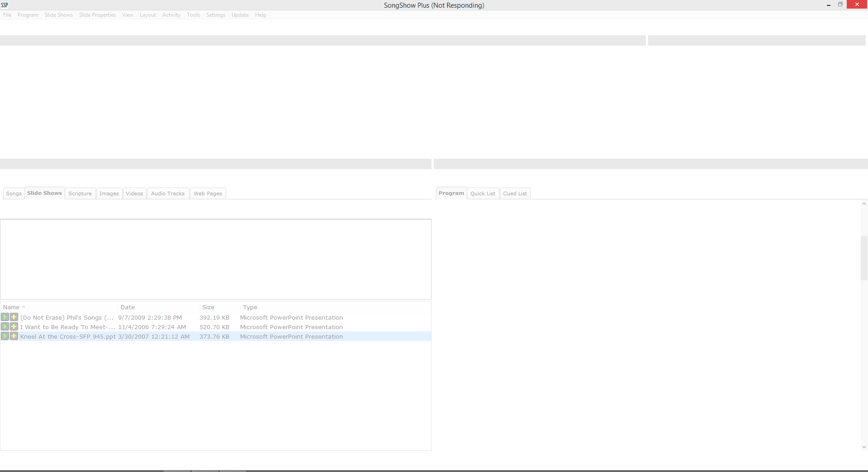Sort file list by Date column
This screenshot has width=868, height=472.
(x=128, y=307)
